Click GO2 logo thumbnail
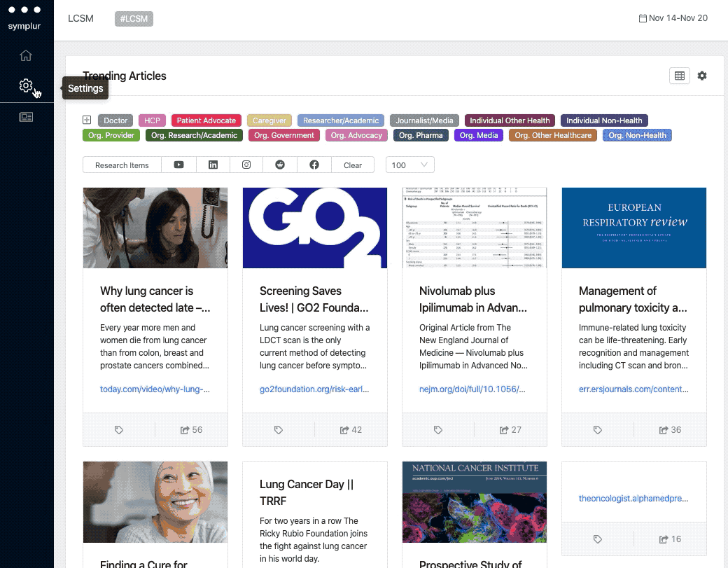 315,228
